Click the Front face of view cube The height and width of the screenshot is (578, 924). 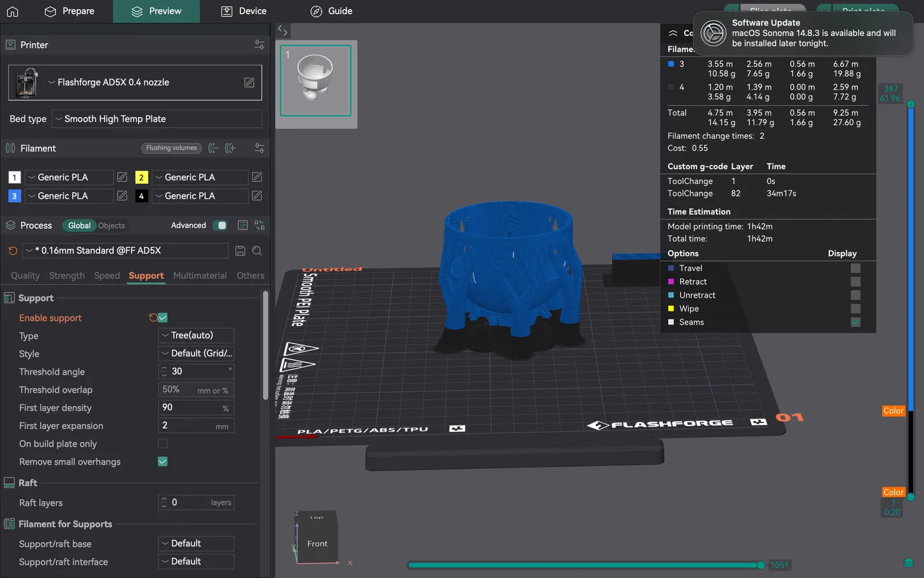point(317,543)
